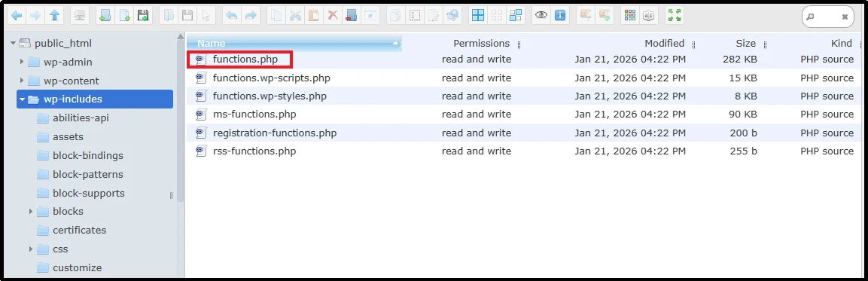The width and height of the screenshot is (868, 281).
Task: Clear search with the X button
Action: point(845,17)
